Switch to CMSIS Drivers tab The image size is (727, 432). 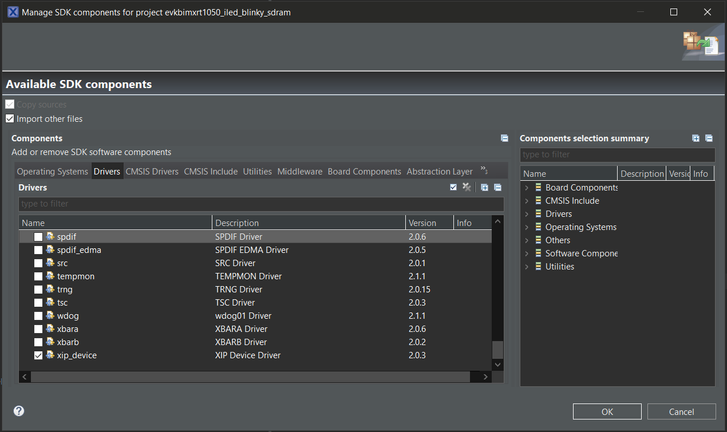(152, 172)
